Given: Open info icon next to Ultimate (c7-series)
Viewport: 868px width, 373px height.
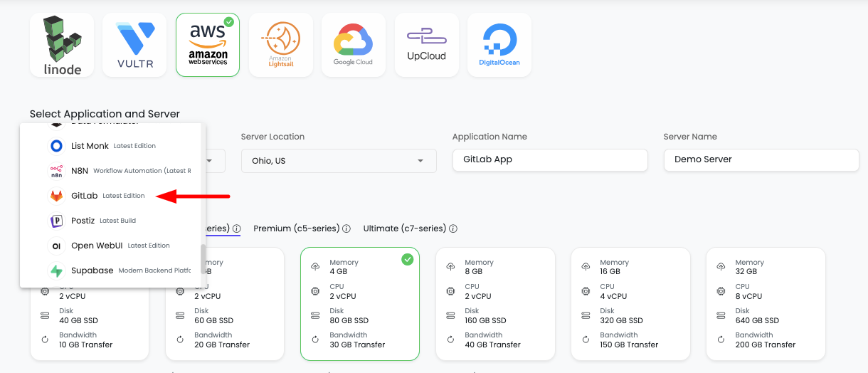Looking at the screenshot, I should 453,229.
